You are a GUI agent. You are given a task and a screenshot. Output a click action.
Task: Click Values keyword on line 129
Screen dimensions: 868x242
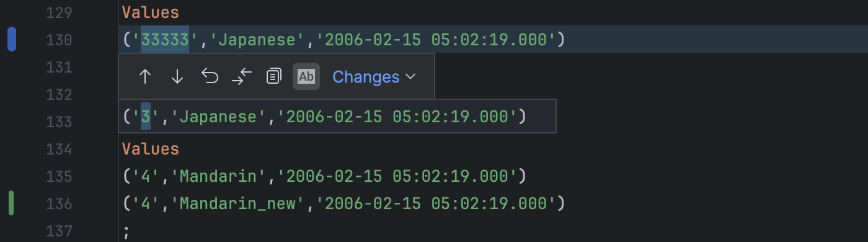151,12
